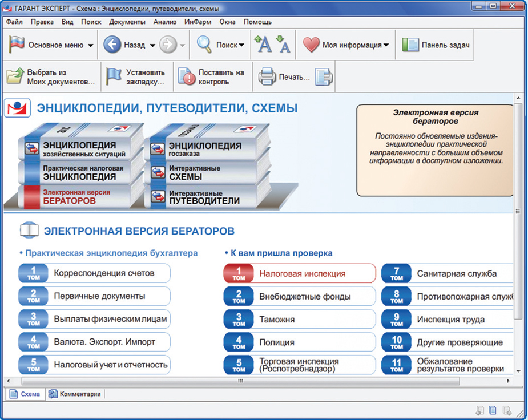Screen dimensions: 528x420
Task: Click the Поставить на контроль alert icon
Action: 187,77
